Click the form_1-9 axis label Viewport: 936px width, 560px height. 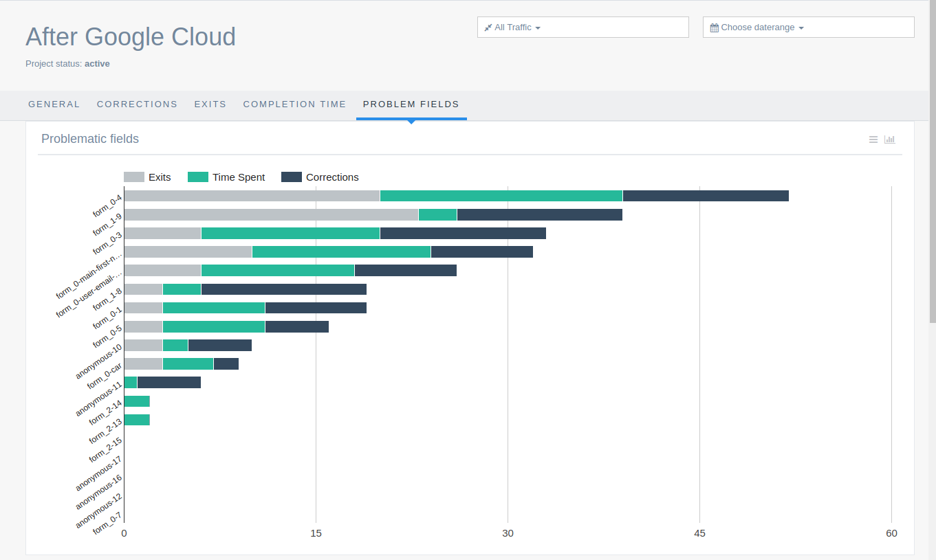click(x=107, y=225)
